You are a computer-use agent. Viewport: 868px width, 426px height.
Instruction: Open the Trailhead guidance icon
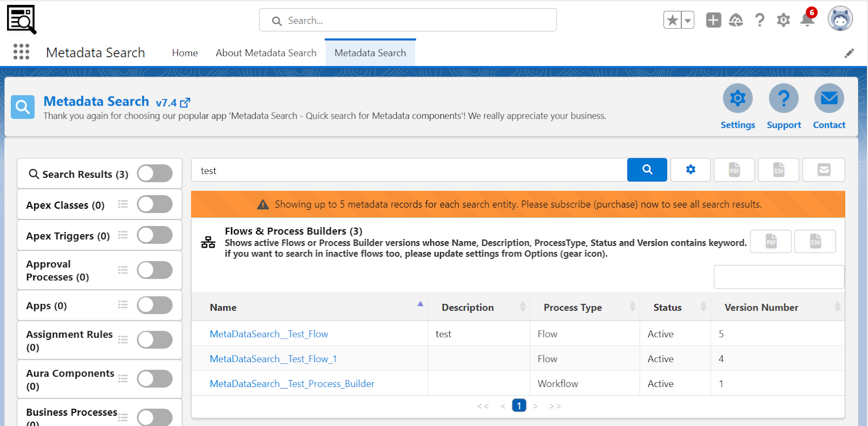(x=736, y=20)
